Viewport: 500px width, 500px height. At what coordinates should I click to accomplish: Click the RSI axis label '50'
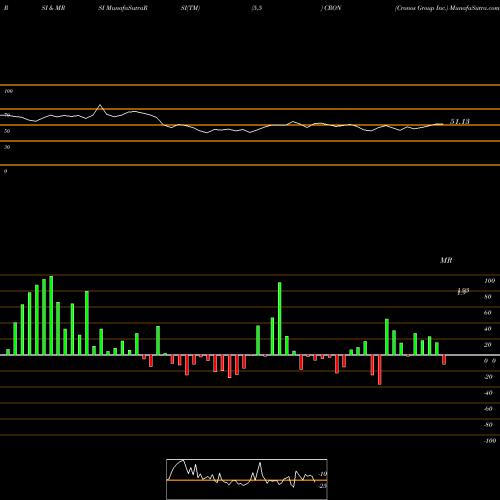click(x=7, y=131)
